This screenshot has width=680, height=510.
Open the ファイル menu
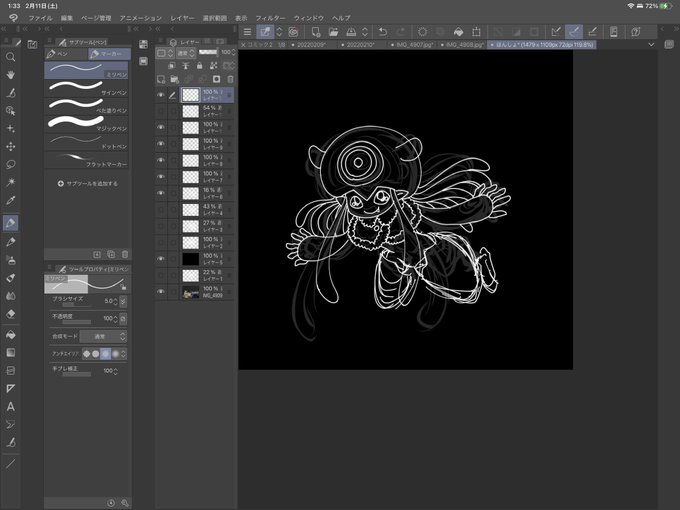(x=40, y=18)
